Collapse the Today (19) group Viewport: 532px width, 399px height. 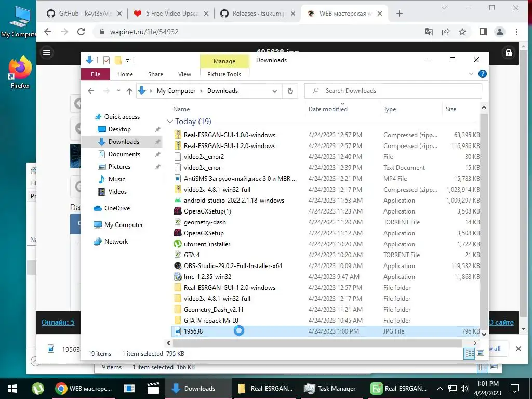[x=170, y=122]
